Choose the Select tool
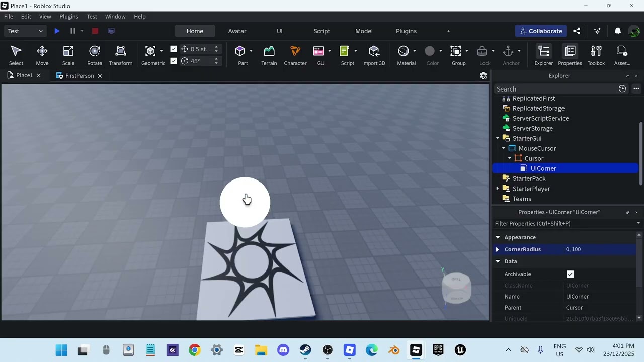 click(x=16, y=55)
